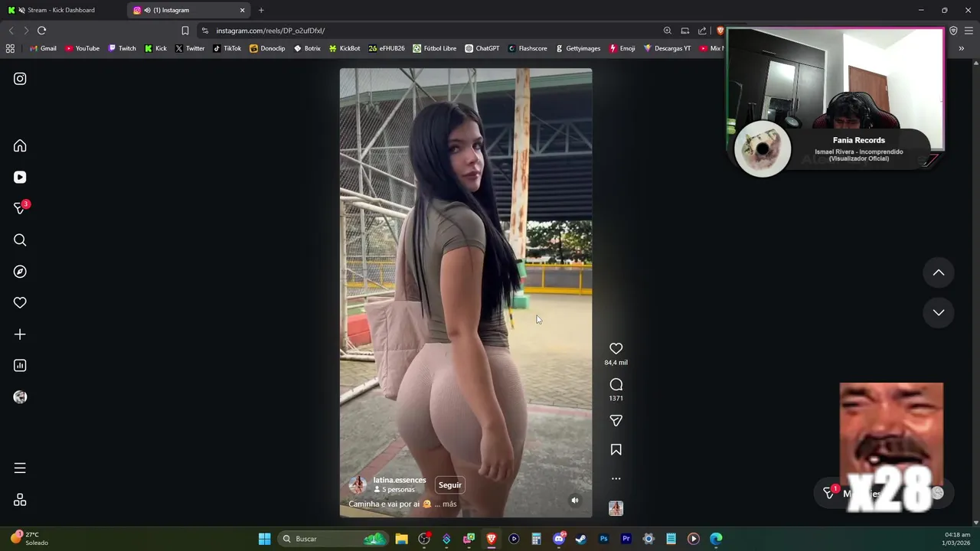Open the reel audio thumbnail
The image size is (980, 551).
pos(616,508)
